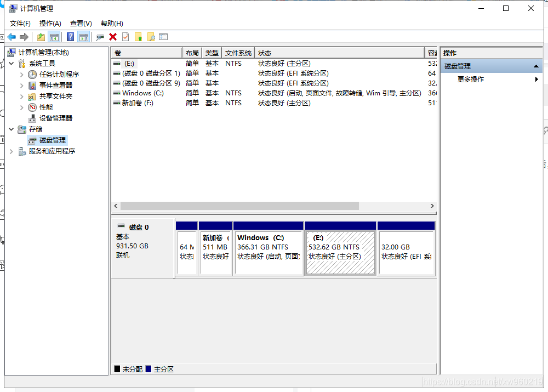548x392 pixels.
Task: Click the blue Back arrow in toolbar
Action: (12, 37)
